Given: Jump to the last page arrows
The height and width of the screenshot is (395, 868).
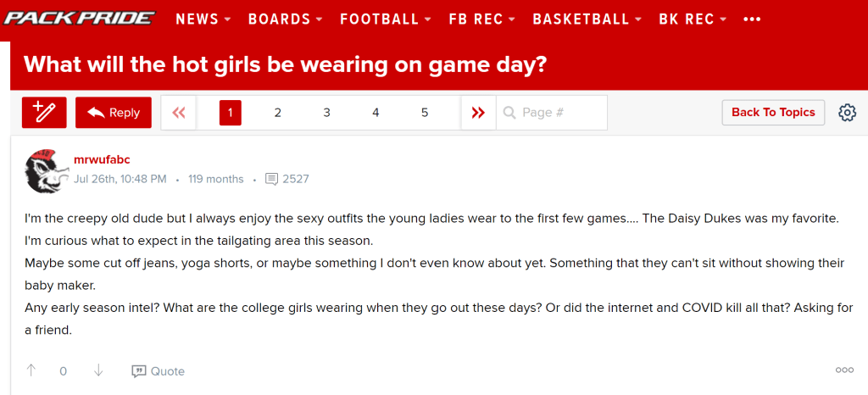Looking at the screenshot, I should click(478, 113).
